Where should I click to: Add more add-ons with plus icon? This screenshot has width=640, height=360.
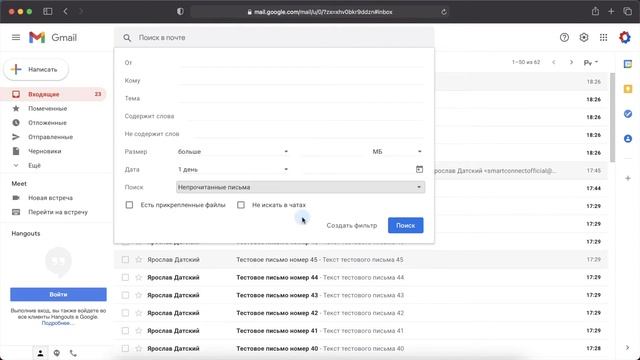click(x=628, y=178)
